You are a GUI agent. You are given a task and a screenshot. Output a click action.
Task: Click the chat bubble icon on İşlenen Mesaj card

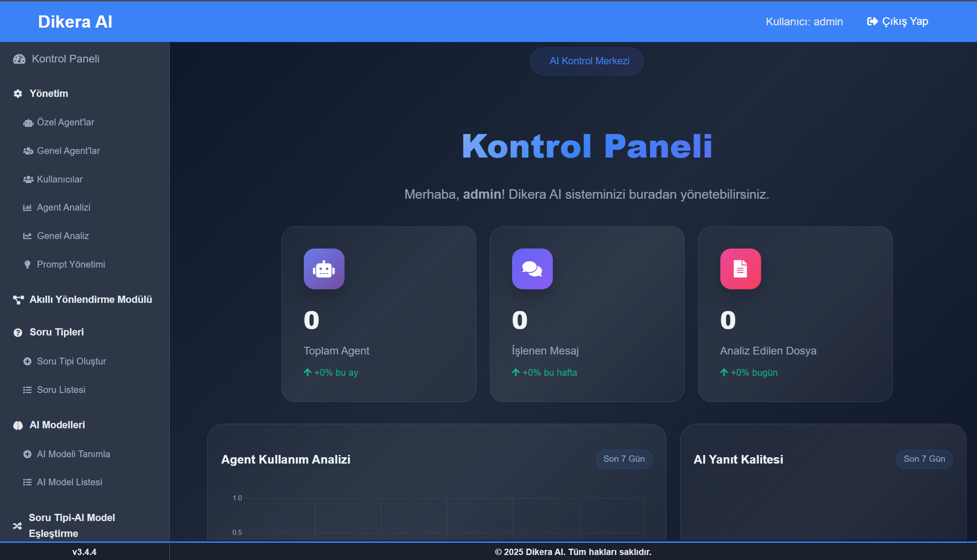[x=532, y=269]
